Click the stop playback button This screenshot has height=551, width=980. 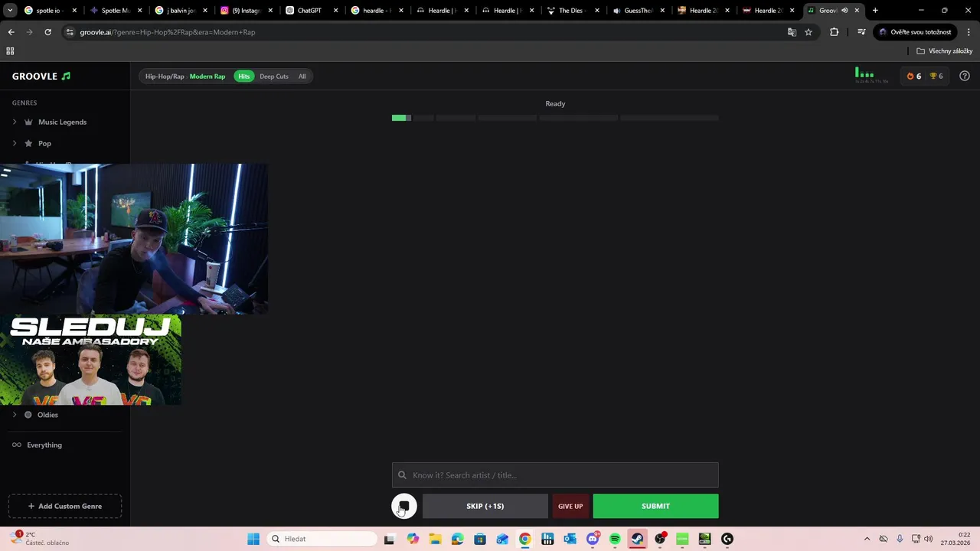404,506
